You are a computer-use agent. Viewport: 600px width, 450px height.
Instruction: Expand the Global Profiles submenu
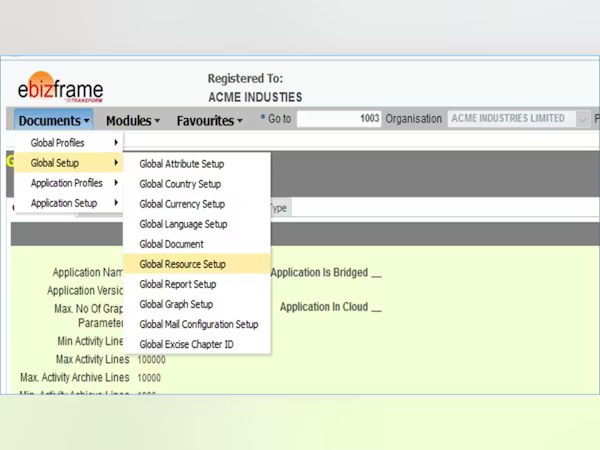pyautogui.click(x=68, y=143)
